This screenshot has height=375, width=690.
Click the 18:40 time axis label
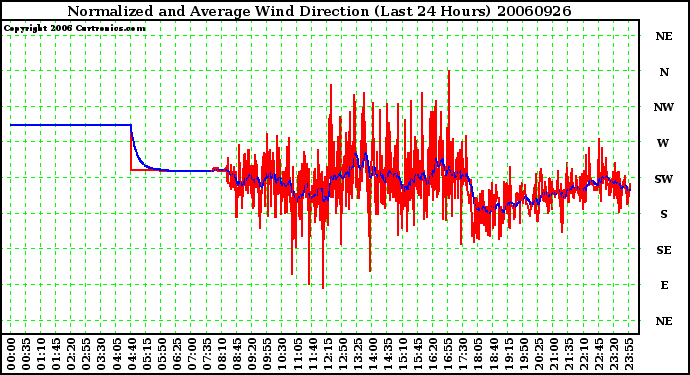pos(493,354)
